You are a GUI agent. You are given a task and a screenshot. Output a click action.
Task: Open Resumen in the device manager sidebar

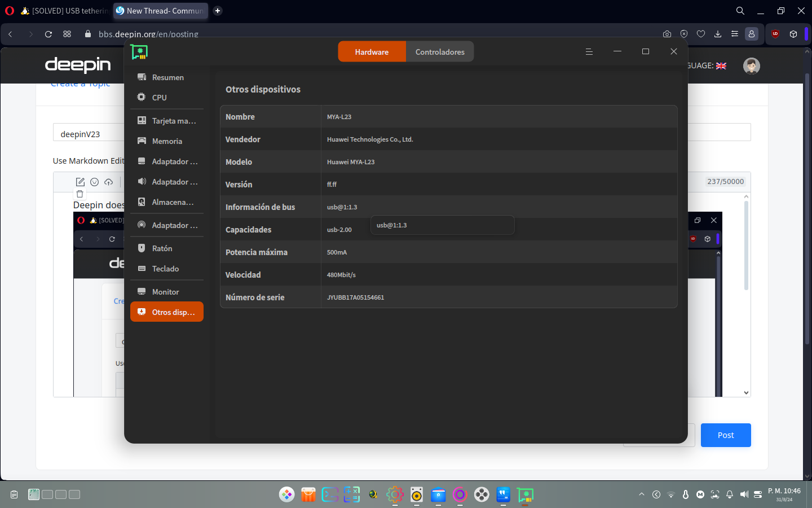click(x=167, y=77)
